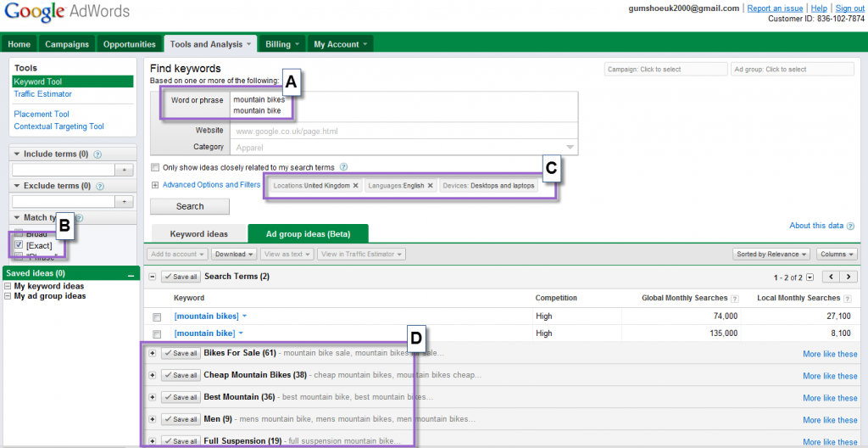Select the [mountain bikes] keyword checkbox
The image size is (868, 448).
pyautogui.click(x=156, y=316)
